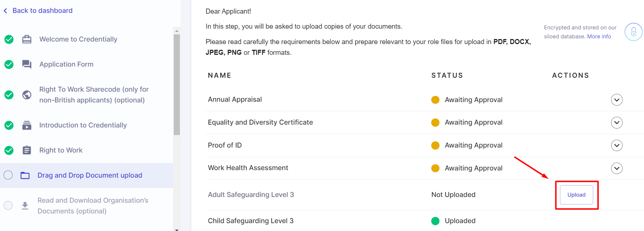Click Upload for Adult Safeguarding Level 3
This screenshot has height=231, width=644.
576,195
